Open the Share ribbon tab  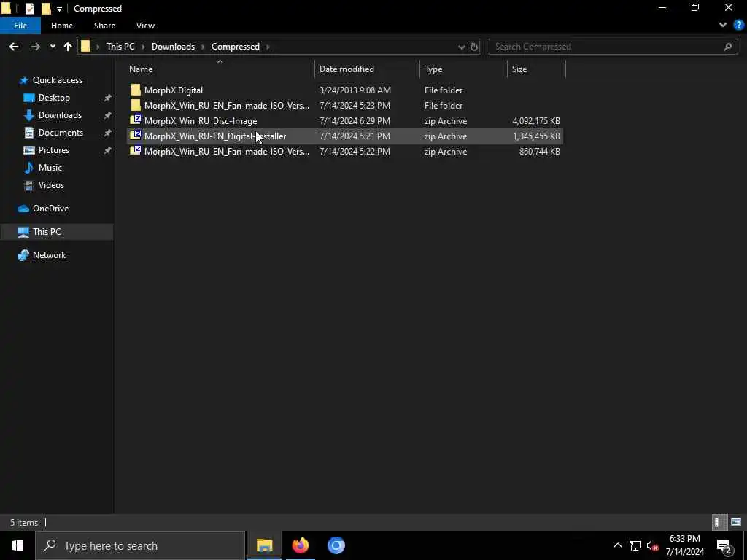pos(104,26)
